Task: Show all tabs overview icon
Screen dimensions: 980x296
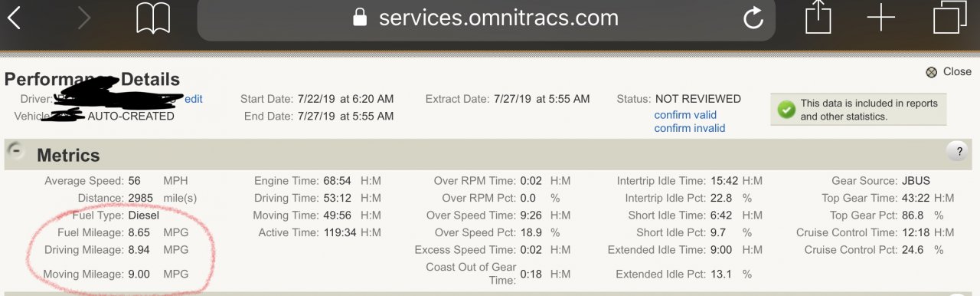Action: pyautogui.click(x=949, y=18)
